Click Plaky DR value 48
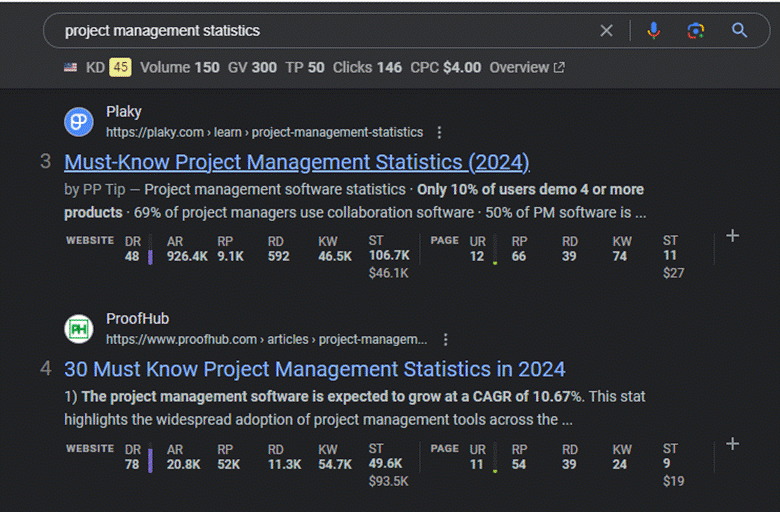 click(132, 256)
